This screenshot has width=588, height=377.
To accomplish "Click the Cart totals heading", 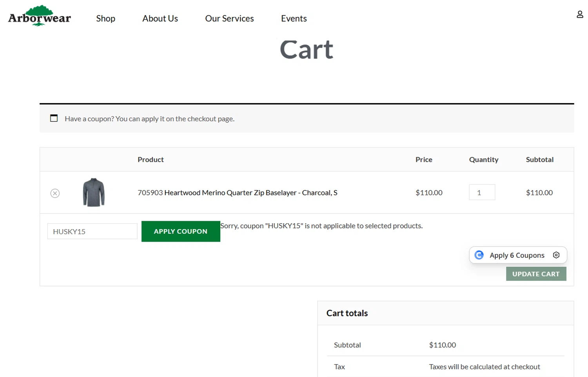I will click(x=347, y=313).
